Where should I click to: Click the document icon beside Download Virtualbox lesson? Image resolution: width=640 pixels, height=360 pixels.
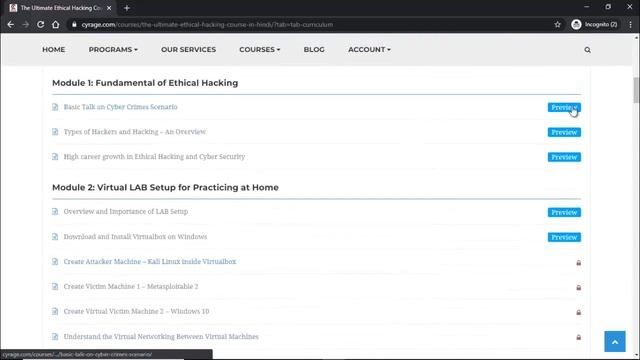[55, 237]
